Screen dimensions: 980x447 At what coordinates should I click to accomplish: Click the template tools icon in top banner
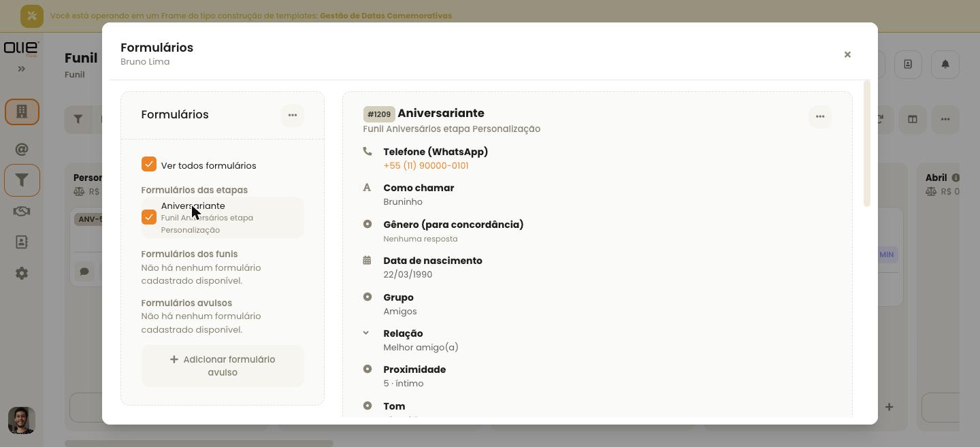click(x=32, y=16)
